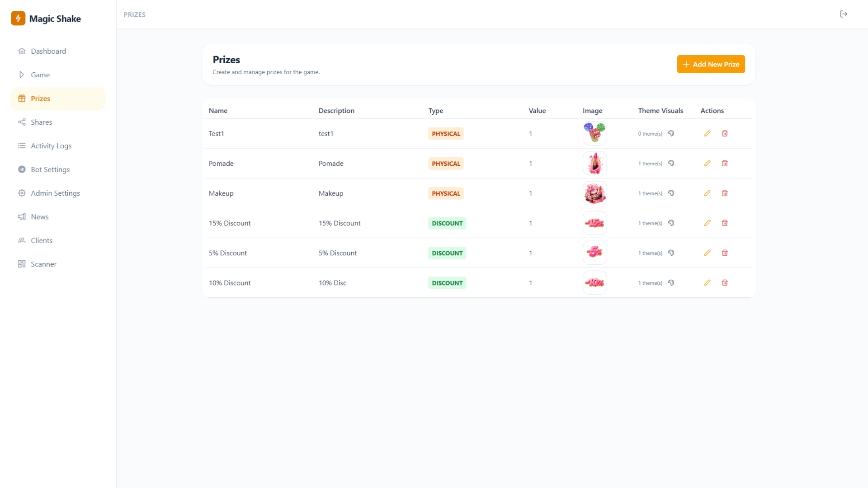Click the Image column header

[592, 111]
